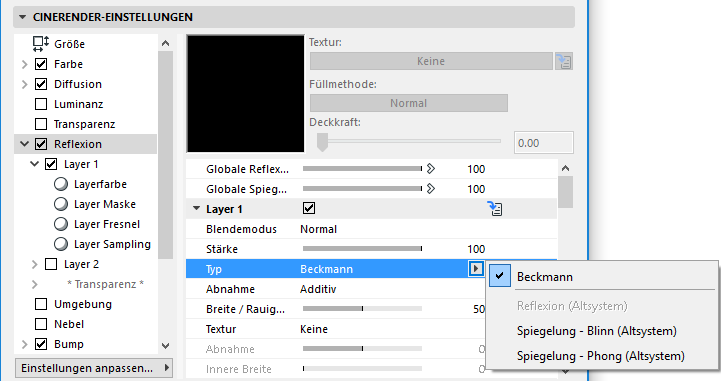Click the black material preview thumbnail

tap(246, 94)
